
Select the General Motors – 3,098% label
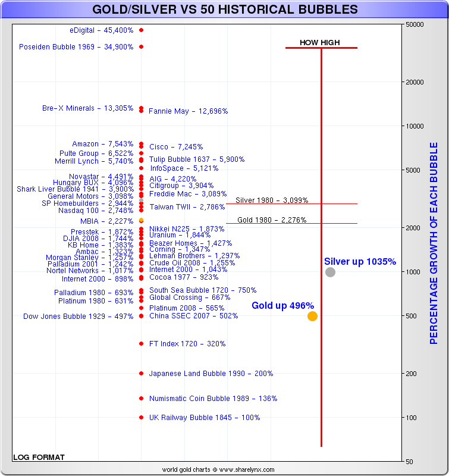90,196
